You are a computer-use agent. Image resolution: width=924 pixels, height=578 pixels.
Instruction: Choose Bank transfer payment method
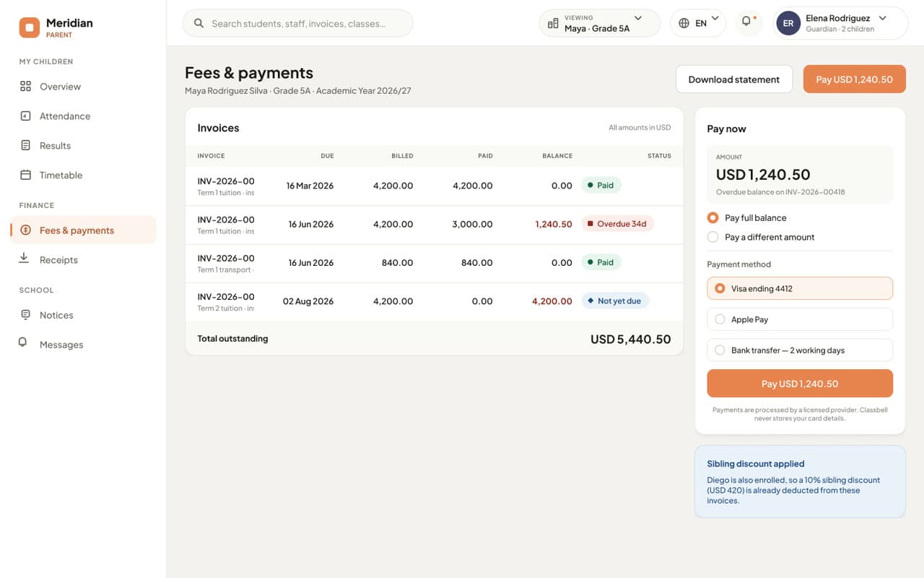(800, 350)
